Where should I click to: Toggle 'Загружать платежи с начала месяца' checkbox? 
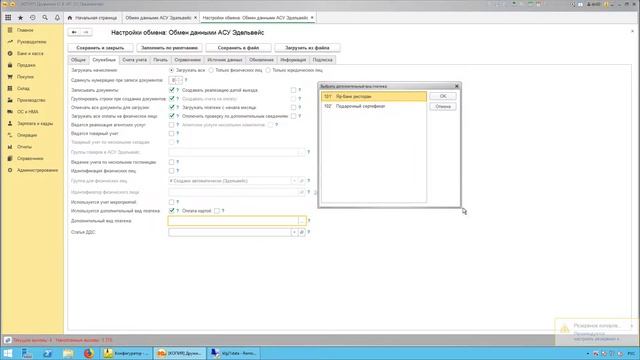pos(293,107)
